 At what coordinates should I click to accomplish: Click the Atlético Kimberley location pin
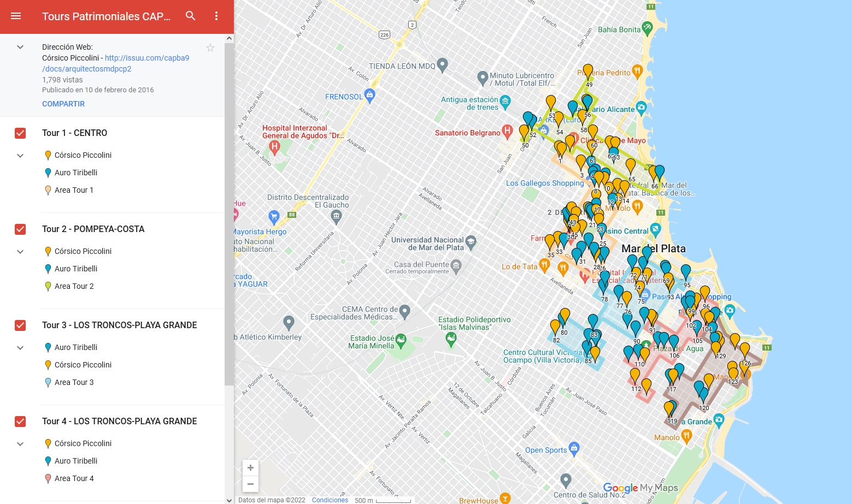click(289, 322)
